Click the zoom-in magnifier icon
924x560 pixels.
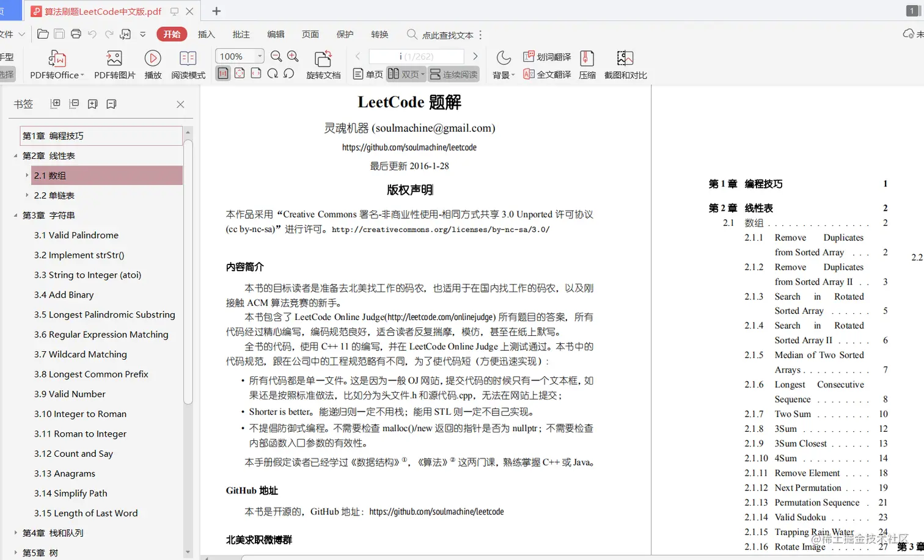click(x=292, y=56)
